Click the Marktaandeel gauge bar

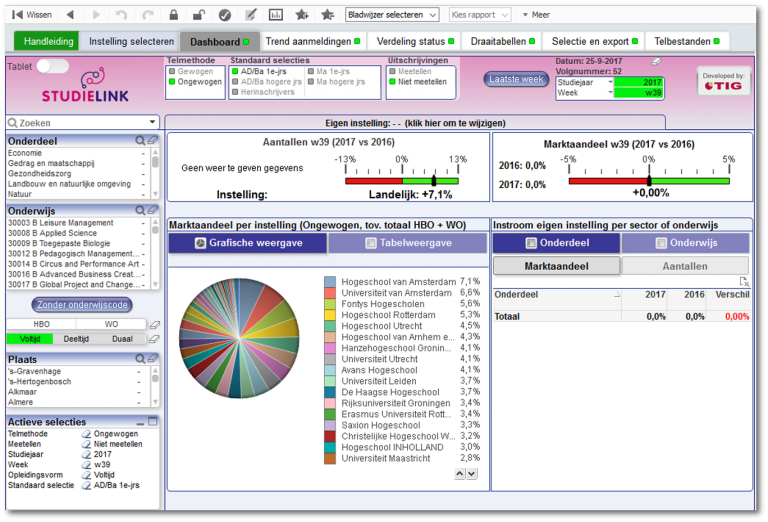(x=649, y=181)
